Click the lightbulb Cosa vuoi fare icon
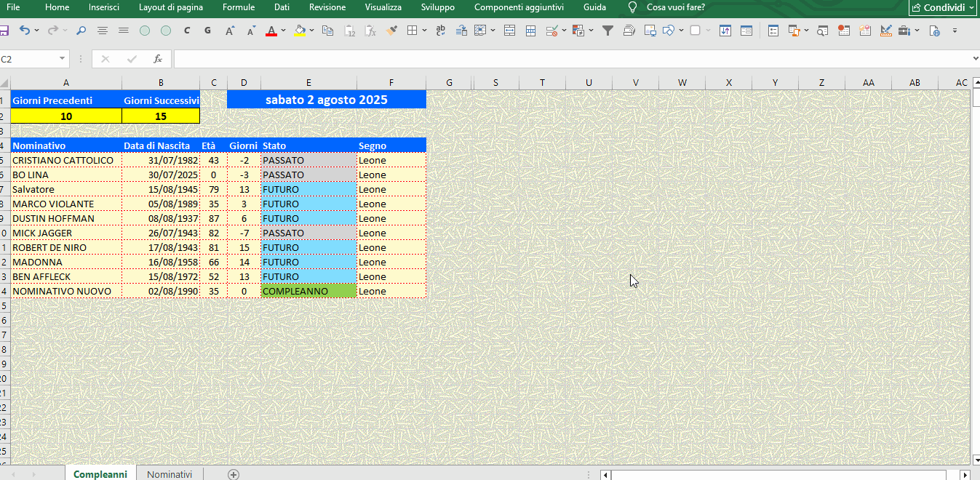This screenshot has height=480, width=980. 632,7
